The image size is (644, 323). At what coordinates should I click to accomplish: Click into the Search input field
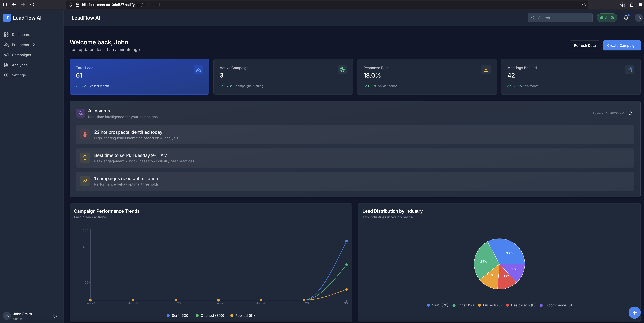(562, 18)
